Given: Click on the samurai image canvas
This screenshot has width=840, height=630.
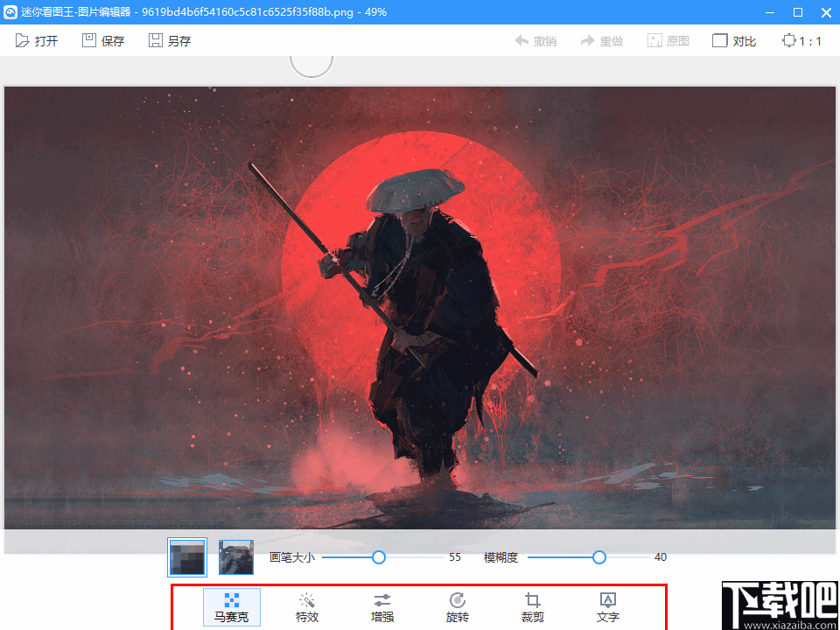Looking at the screenshot, I should (420, 308).
